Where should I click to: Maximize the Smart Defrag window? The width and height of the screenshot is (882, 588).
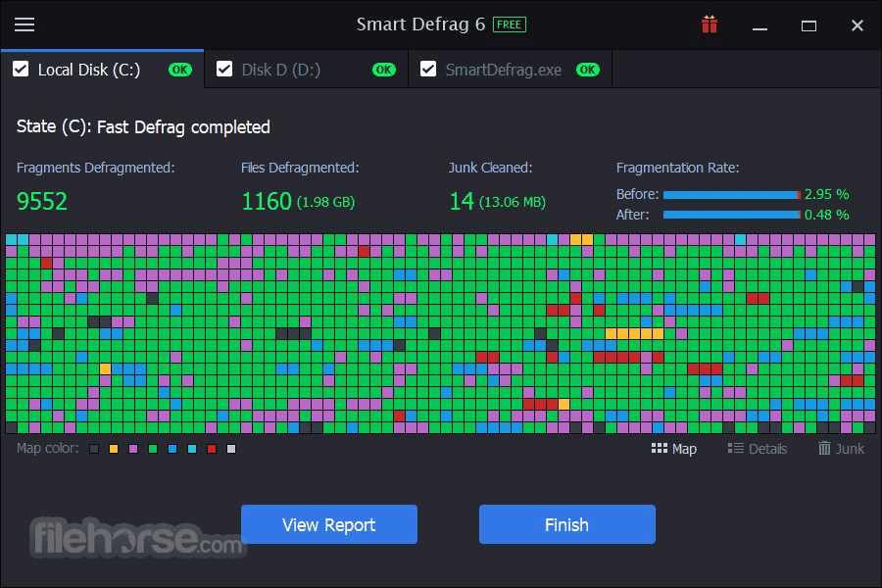coord(808,25)
